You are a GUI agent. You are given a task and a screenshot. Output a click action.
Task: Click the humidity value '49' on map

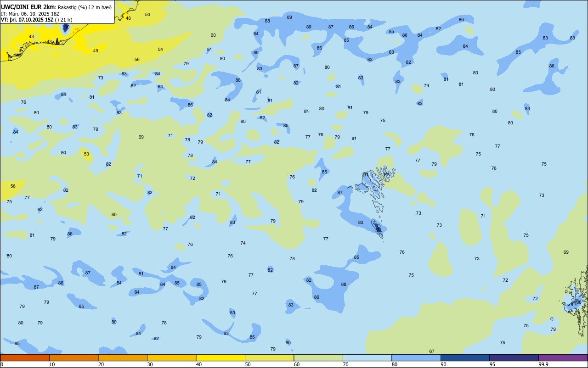(x=96, y=51)
